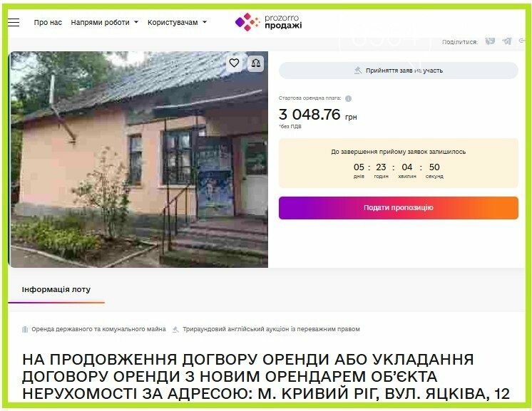
Task: Share lot via first share icon
Action: click(490, 41)
